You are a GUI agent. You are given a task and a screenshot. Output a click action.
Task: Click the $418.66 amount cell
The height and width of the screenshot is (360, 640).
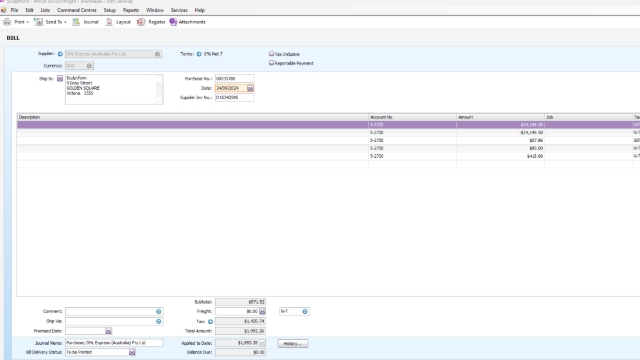500,156
